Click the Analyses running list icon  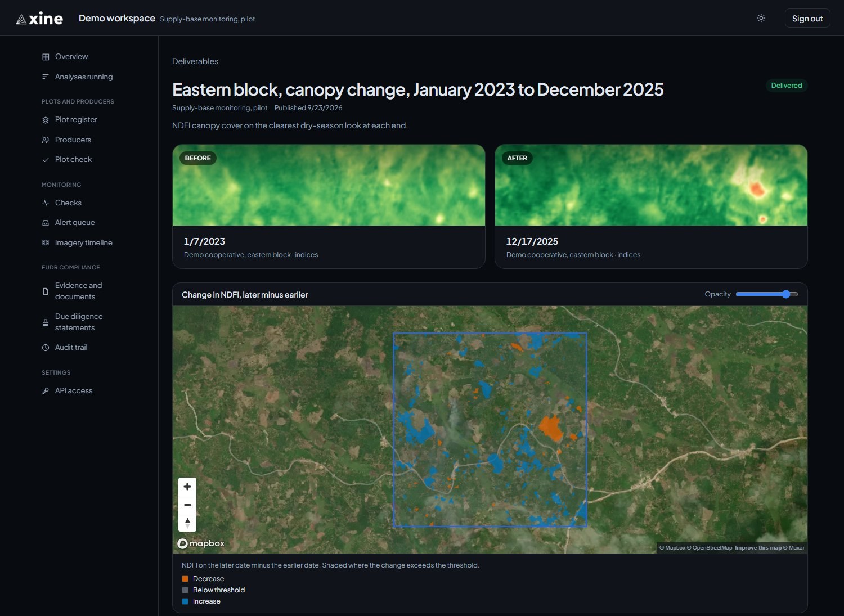46,77
